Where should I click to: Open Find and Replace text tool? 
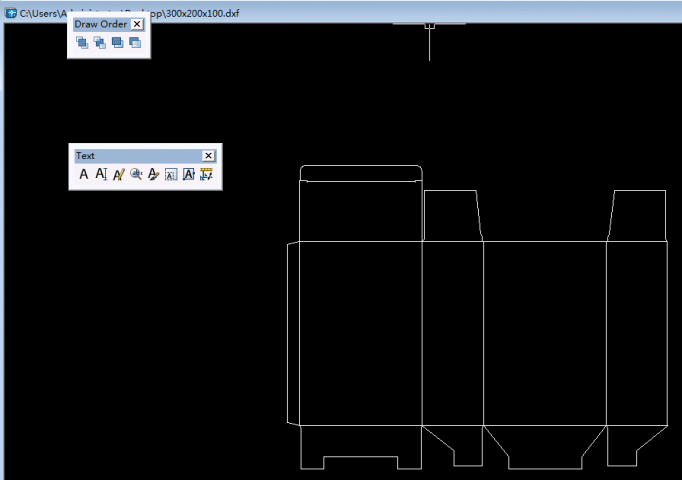[136, 174]
